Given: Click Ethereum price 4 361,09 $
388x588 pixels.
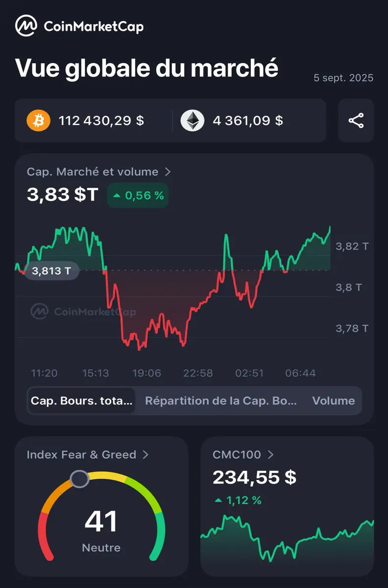Looking at the screenshot, I should 248,121.
